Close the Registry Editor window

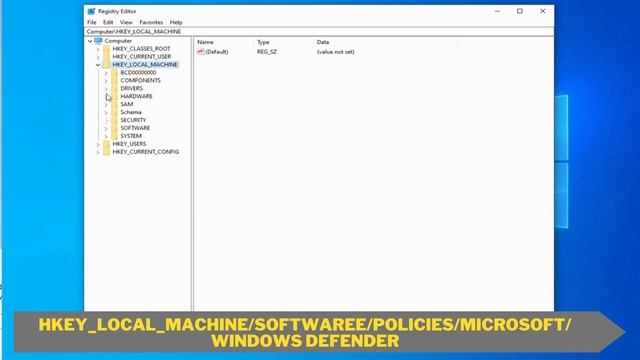pos(542,11)
